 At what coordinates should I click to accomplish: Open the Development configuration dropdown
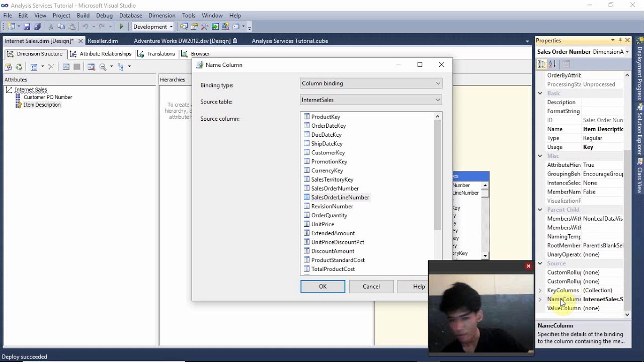pyautogui.click(x=153, y=27)
